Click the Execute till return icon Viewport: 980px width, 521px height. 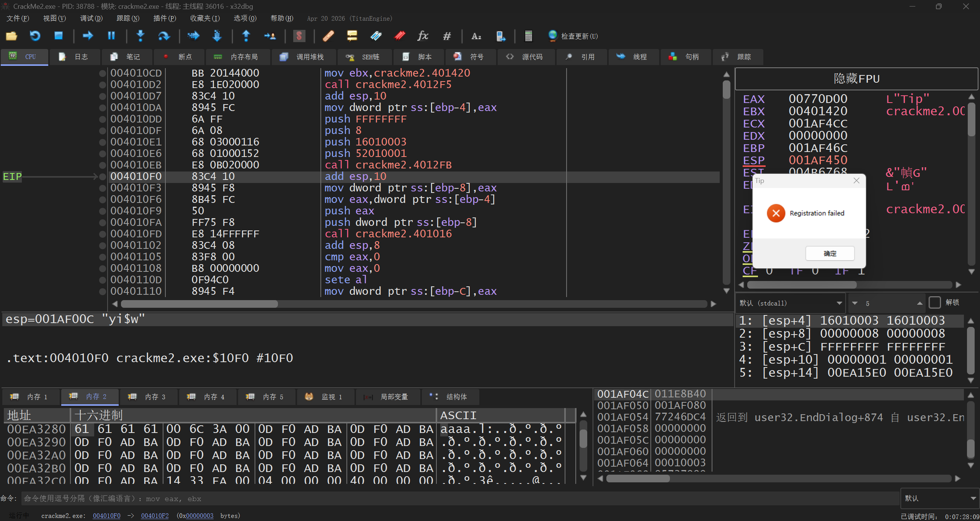246,36
